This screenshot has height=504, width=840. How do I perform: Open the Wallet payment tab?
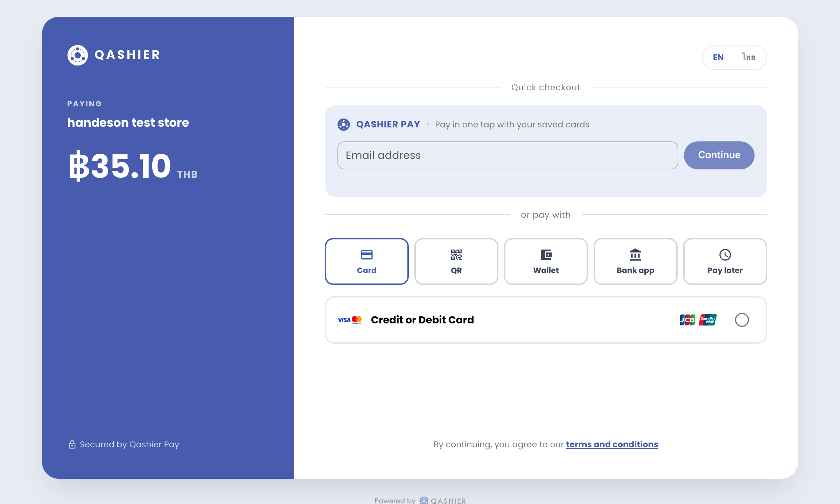click(546, 261)
